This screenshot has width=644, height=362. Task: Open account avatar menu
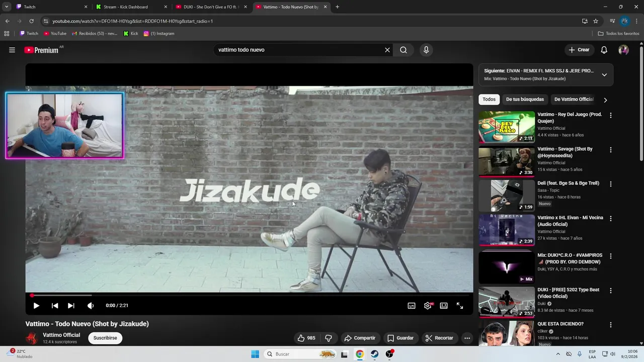pos(623,50)
